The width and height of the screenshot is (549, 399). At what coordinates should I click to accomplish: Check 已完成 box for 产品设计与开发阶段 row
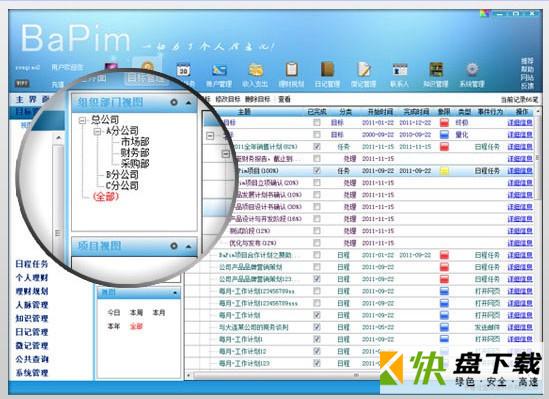tap(317, 219)
